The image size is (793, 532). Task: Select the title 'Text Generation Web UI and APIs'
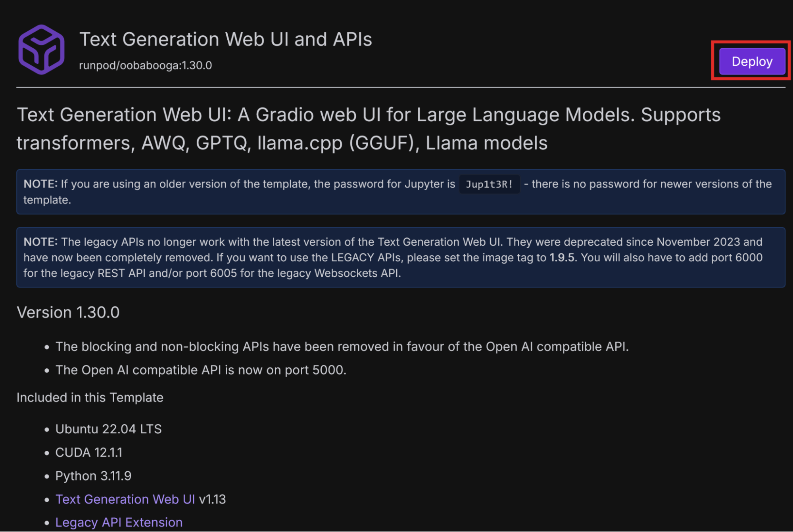(225, 39)
